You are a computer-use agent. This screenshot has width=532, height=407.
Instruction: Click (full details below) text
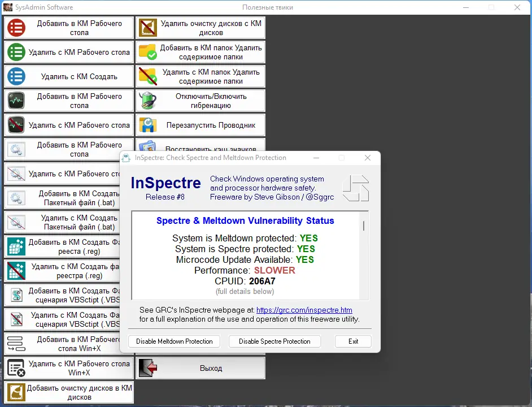click(x=245, y=292)
